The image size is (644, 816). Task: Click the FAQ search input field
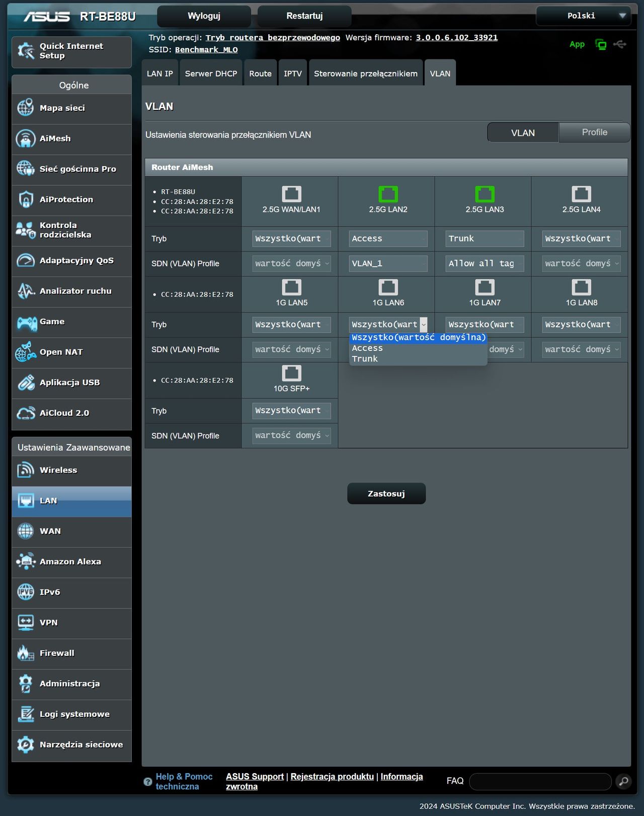[x=540, y=781]
